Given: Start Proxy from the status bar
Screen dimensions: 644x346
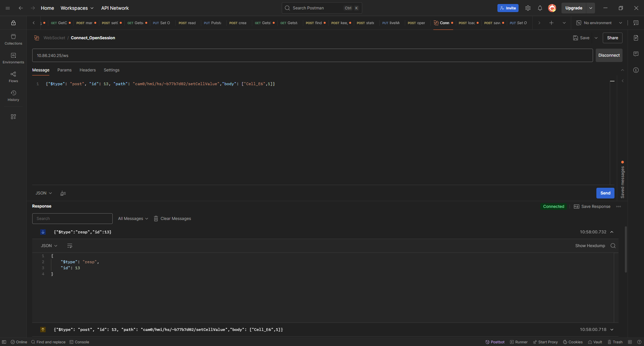Looking at the screenshot, I should point(545,342).
